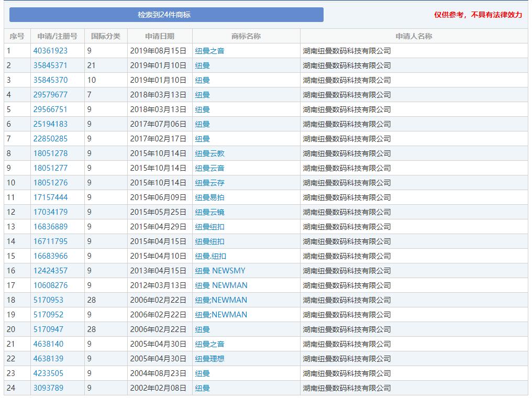
Task: Open trademark 纽曼云音 details
Action: click(209, 168)
